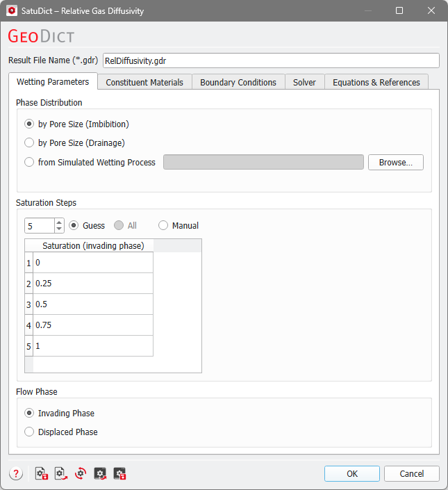
Task: Click the Cancel button
Action: tap(412, 474)
